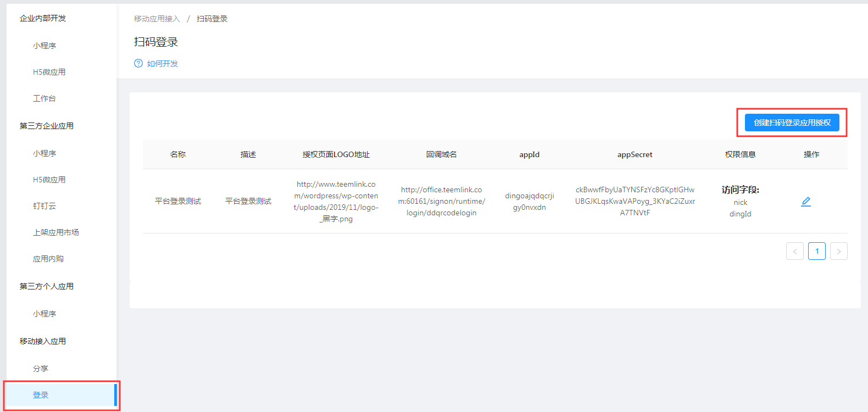
Task: Click 创建扫码登录应用授权 button
Action: (x=792, y=123)
